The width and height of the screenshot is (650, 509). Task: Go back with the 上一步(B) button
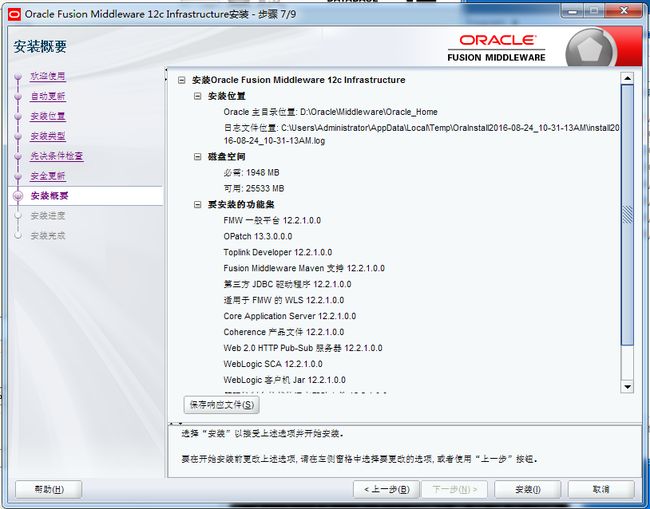[x=386, y=489]
